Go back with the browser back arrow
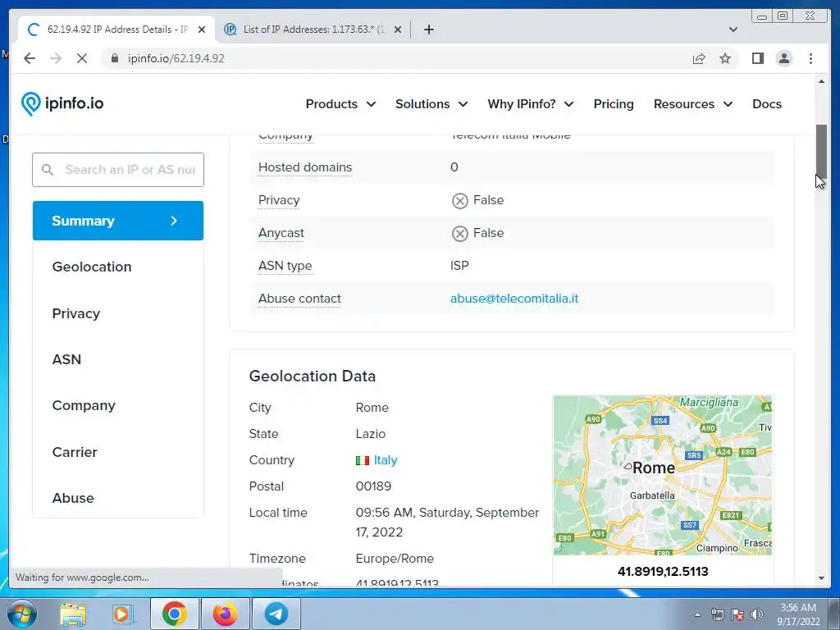The height and width of the screenshot is (630, 840). click(30, 58)
